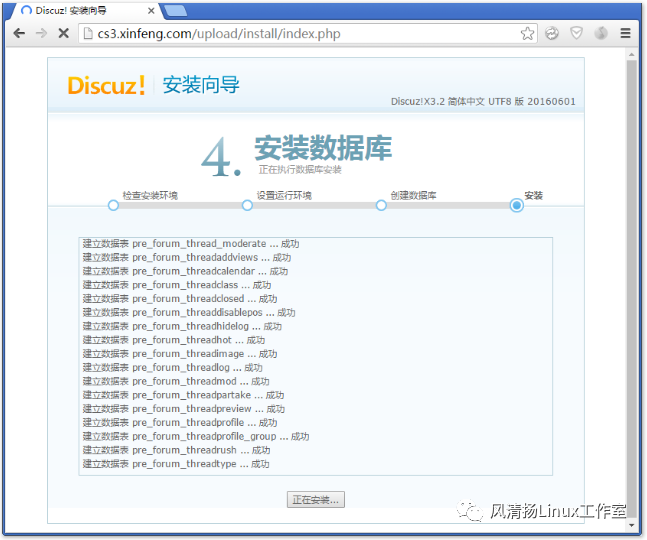
Task: Click the gray globe extension icon
Action: 601,33
